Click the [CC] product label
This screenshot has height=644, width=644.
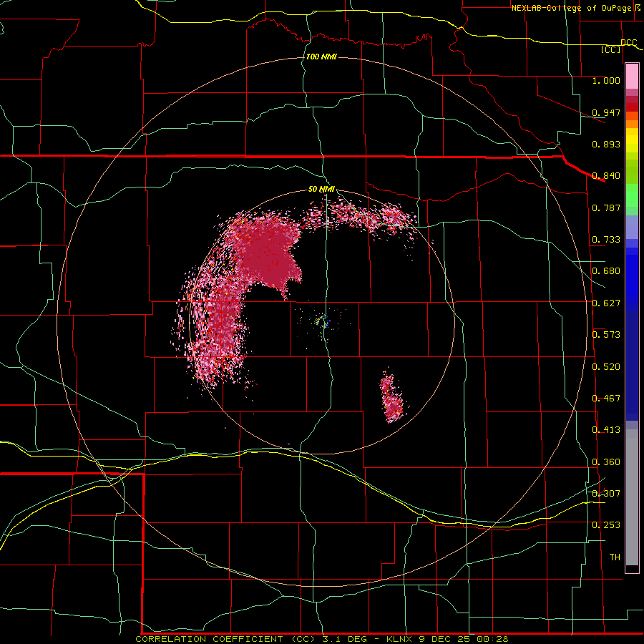pyautogui.click(x=611, y=49)
